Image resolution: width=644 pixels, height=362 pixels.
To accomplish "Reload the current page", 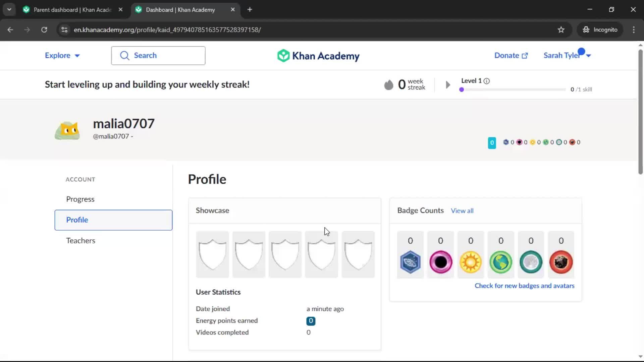I will pos(44,30).
